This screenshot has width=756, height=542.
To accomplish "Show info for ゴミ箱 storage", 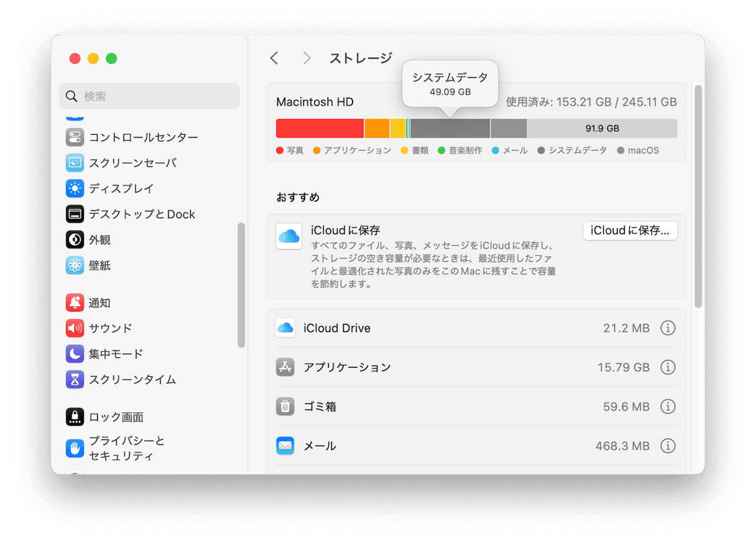I will coord(668,406).
